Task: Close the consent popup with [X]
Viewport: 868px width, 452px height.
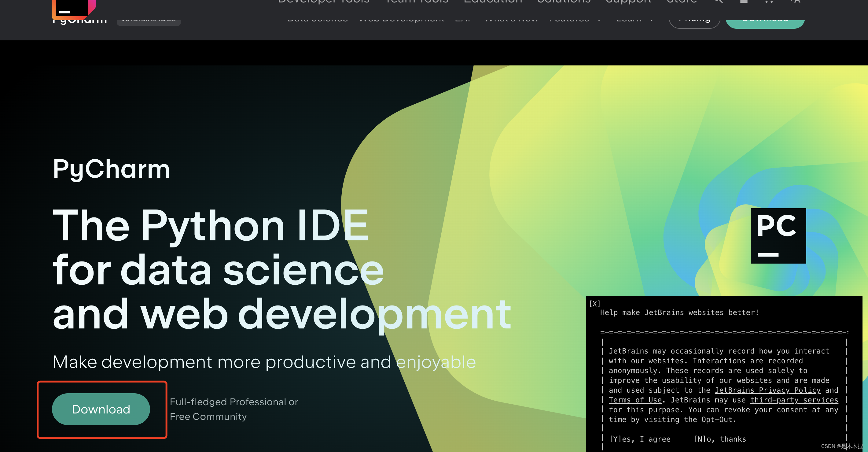Action: point(594,303)
